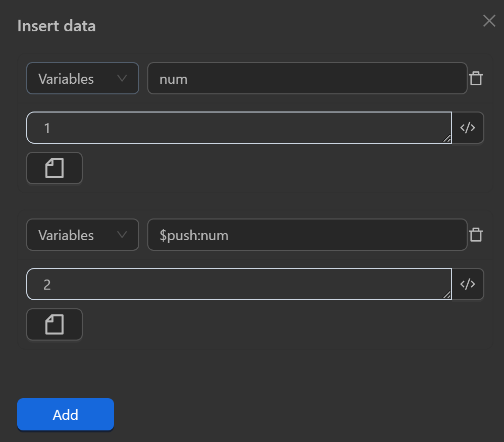
Task: Expand the type selector of the top data row
Action: tap(82, 78)
